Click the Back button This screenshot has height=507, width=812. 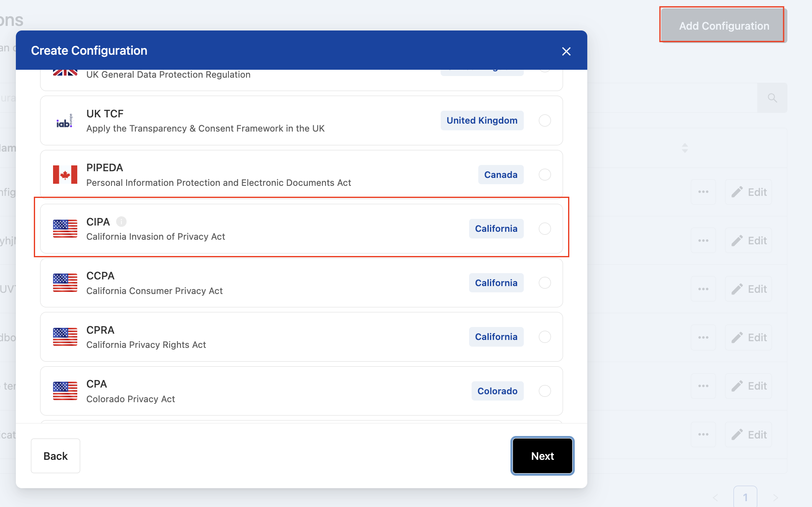pos(56,456)
